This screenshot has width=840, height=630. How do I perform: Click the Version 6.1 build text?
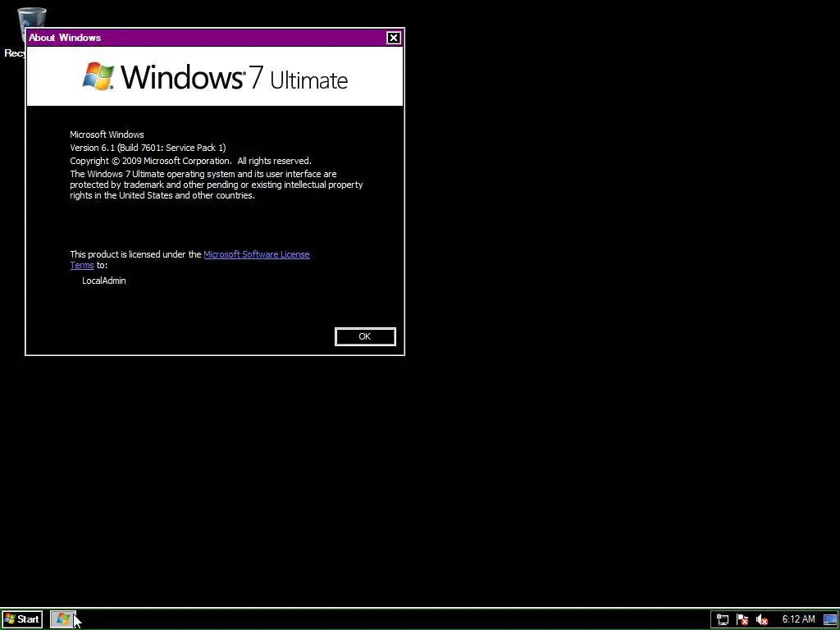click(x=148, y=148)
